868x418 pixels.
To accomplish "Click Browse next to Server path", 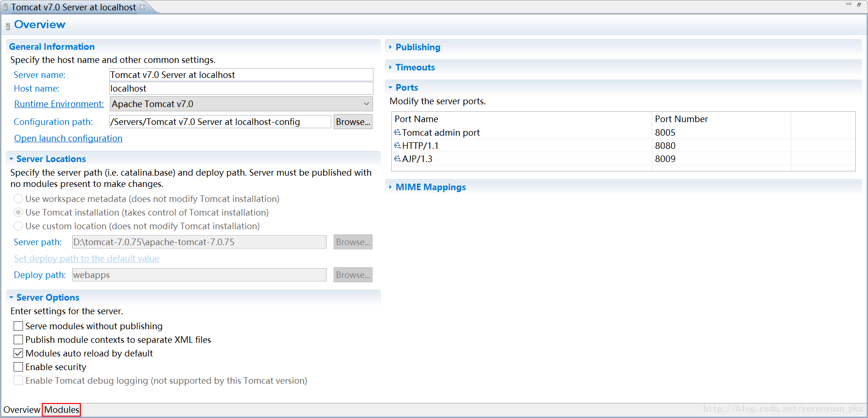I will [x=353, y=242].
